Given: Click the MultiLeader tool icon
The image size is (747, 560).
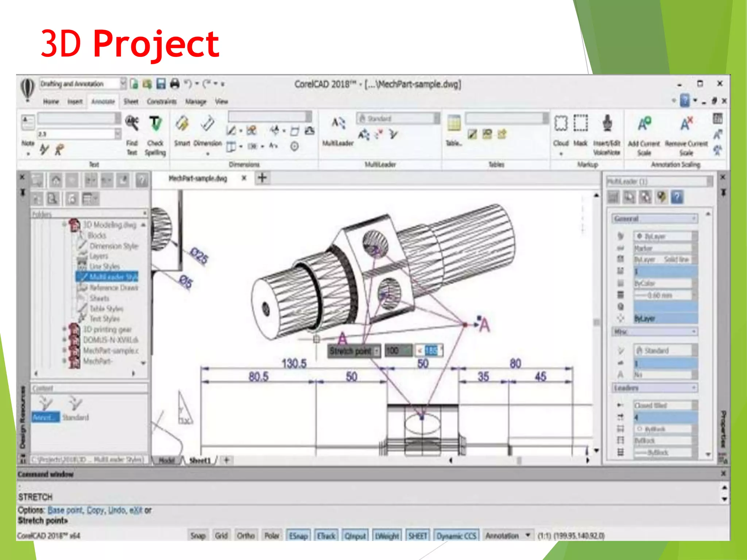Looking at the screenshot, I should tap(338, 123).
